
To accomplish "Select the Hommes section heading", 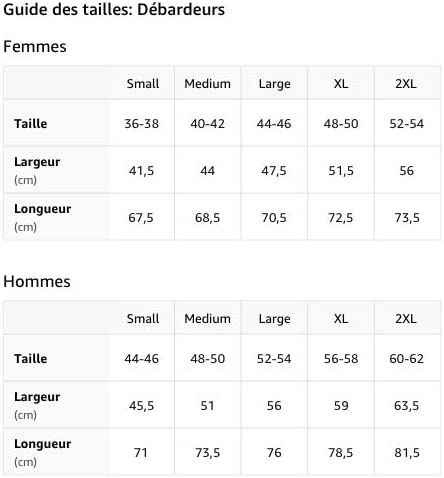I will click(x=37, y=281).
